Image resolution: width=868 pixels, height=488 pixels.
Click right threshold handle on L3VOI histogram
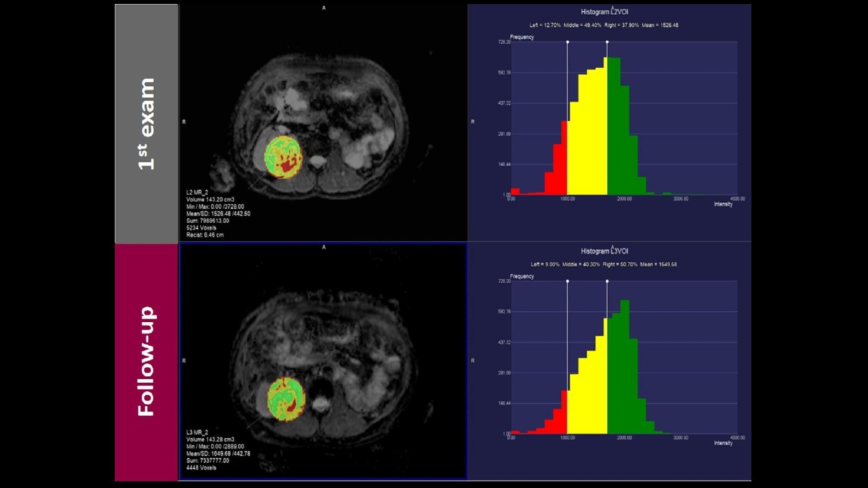point(607,281)
